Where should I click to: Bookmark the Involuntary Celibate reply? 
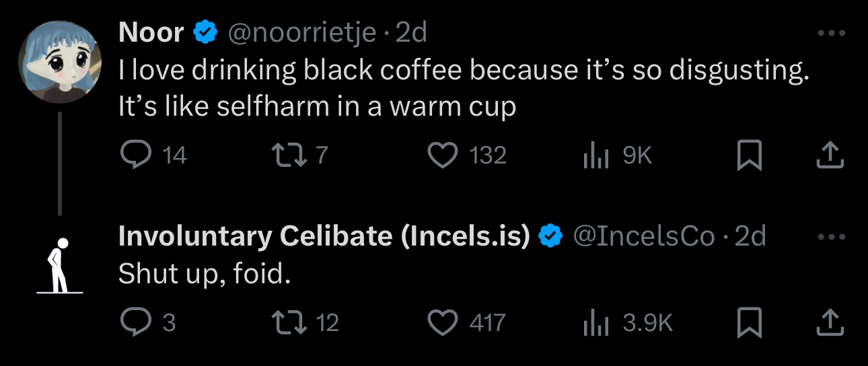(750, 322)
